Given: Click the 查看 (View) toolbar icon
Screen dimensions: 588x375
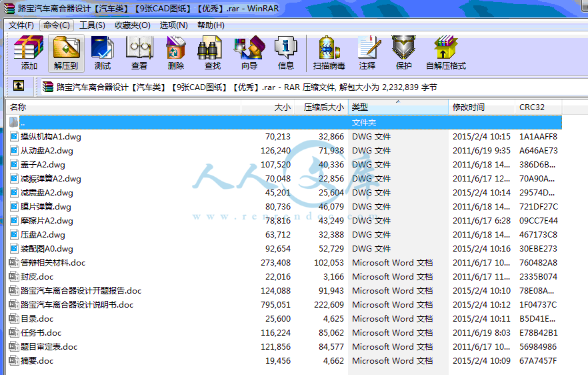Looking at the screenshot, I should pyautogui.click(x=139, y=53).
